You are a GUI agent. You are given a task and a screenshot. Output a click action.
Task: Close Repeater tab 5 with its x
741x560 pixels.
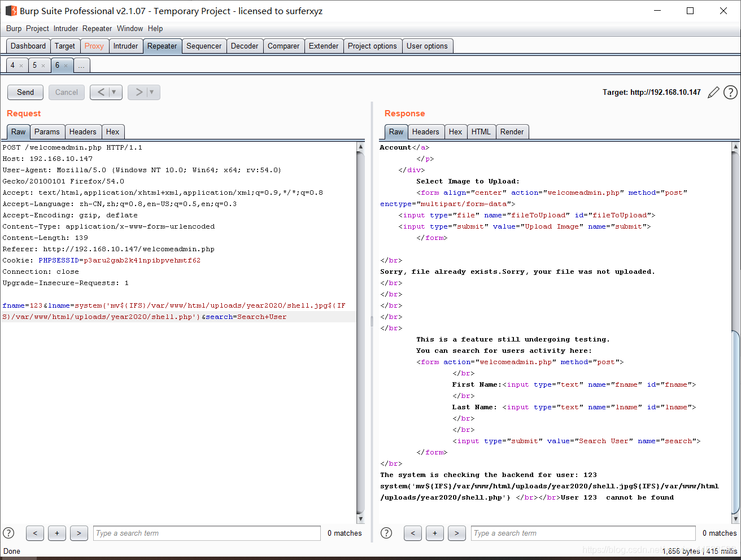pos(43,66)
